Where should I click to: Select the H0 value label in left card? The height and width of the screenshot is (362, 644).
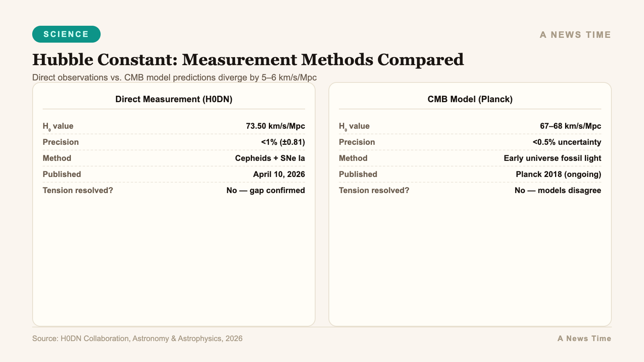click(x=58, y=126)
